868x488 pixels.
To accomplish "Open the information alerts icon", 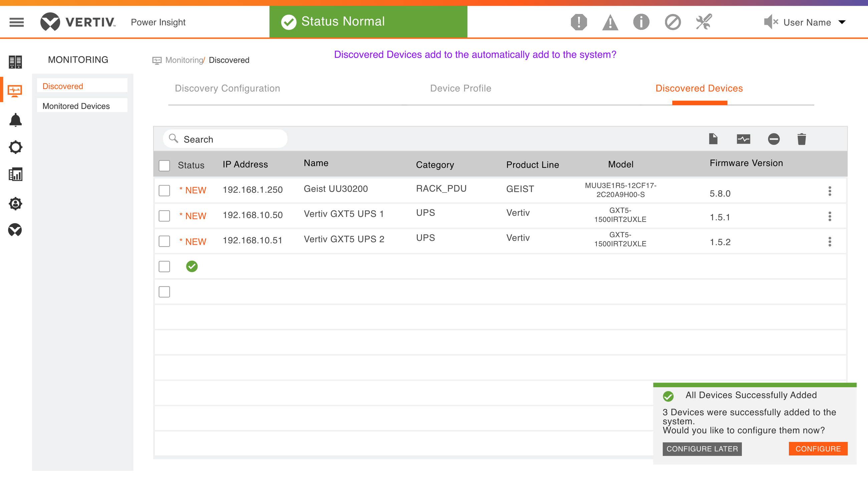I will (641, 22).
